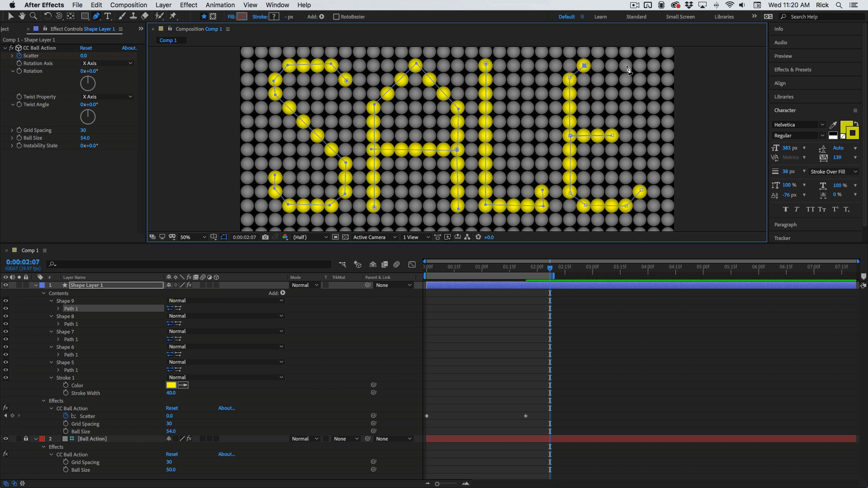This screenshot has width=868, height=488.
Task: Expand Path 1 under Shape 8
Action: [58, 324]
